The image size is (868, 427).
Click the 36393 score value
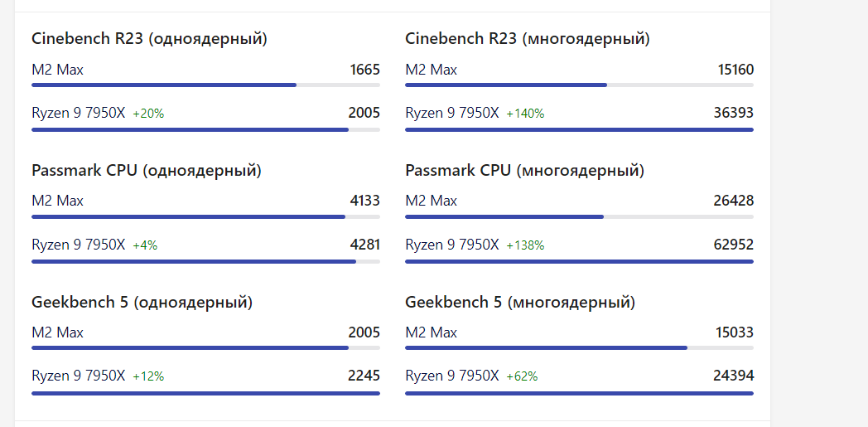pos(734,113)
